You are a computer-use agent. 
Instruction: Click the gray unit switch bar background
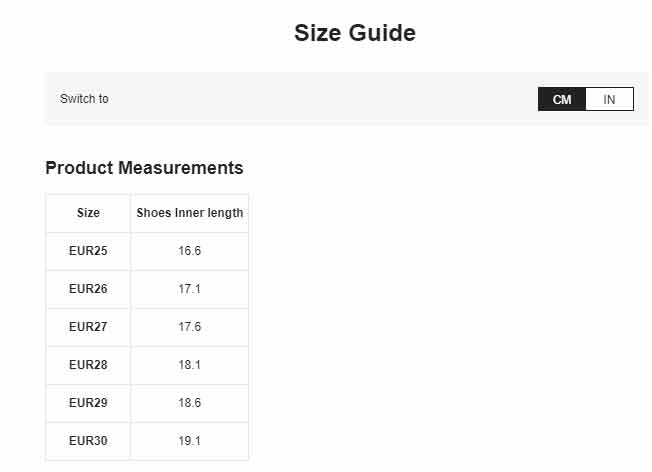[320, 99]
